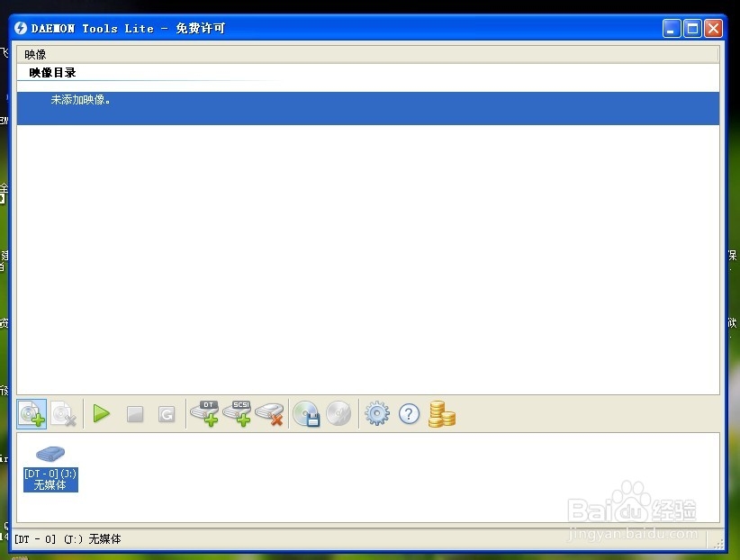Click the status bar [DT - 0] (J:) 无媒体 text
This screenshot has width=740, height=560.
point(68,538)
